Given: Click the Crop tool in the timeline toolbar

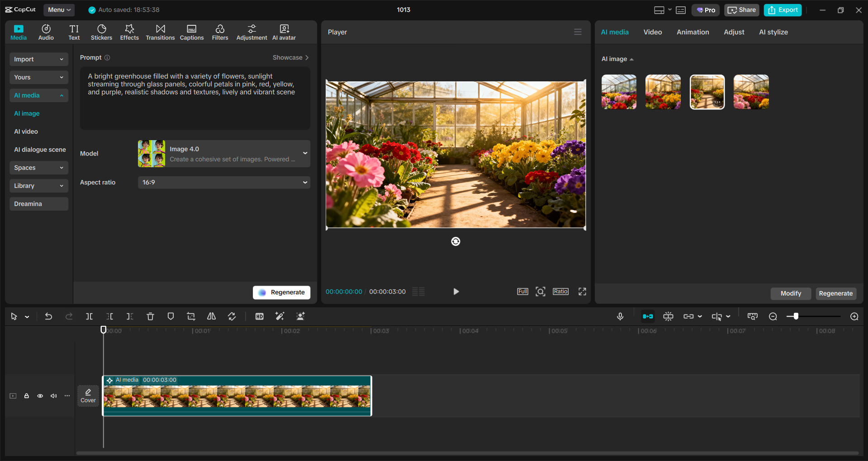Looking at the screenshot, I should (x=190, y=316).
